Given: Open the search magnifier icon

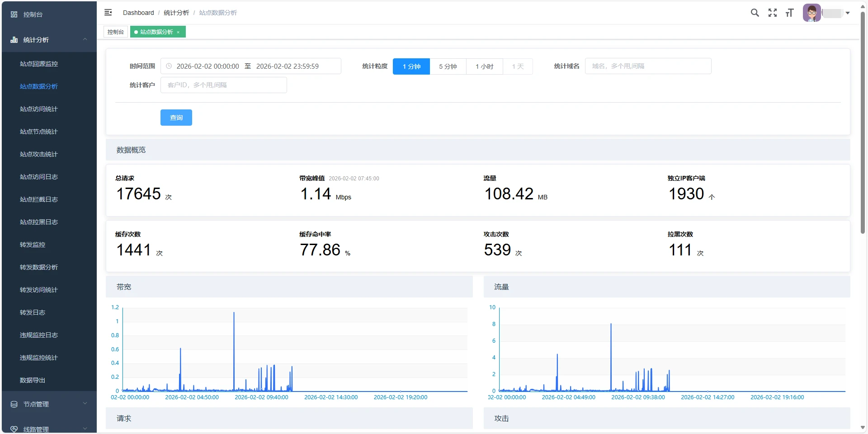Looking at the screenshot, I should (755, 13).
